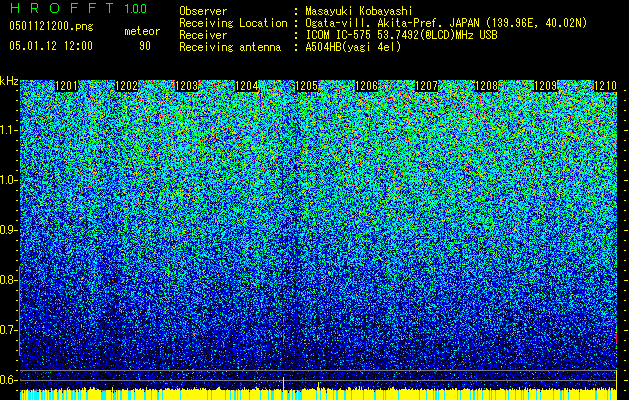Click the 1202 time marker

126,86
